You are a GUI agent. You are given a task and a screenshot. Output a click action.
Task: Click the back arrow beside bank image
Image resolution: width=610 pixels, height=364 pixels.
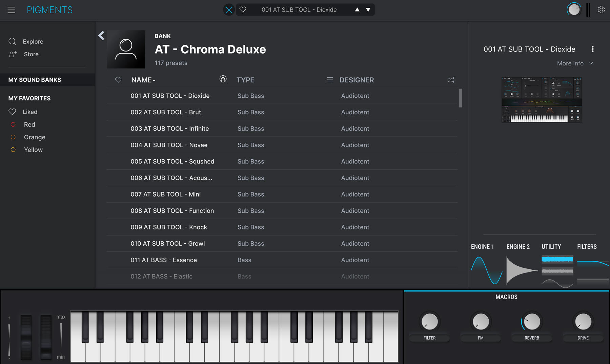click(x=101, y=36)
